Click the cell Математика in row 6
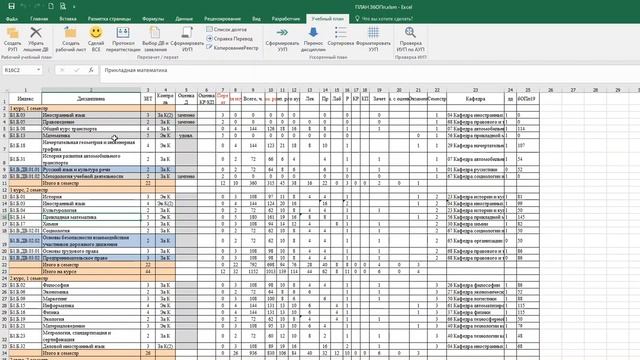 point(91,136)
